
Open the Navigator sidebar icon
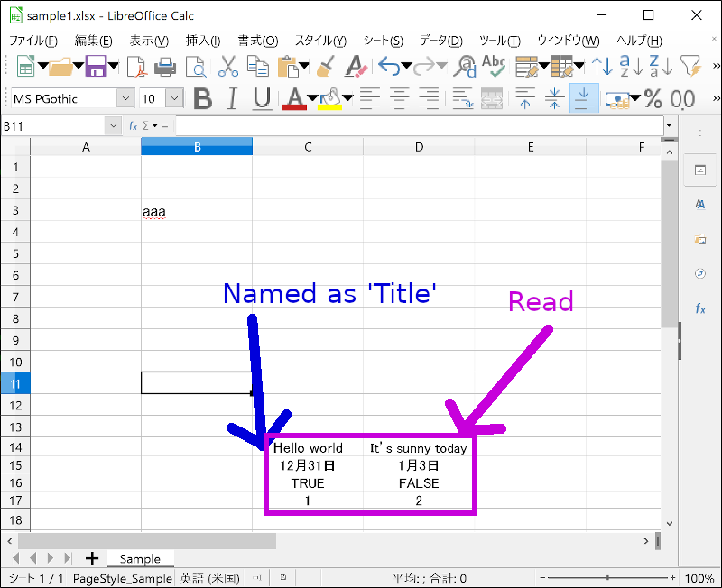point(700,273)
